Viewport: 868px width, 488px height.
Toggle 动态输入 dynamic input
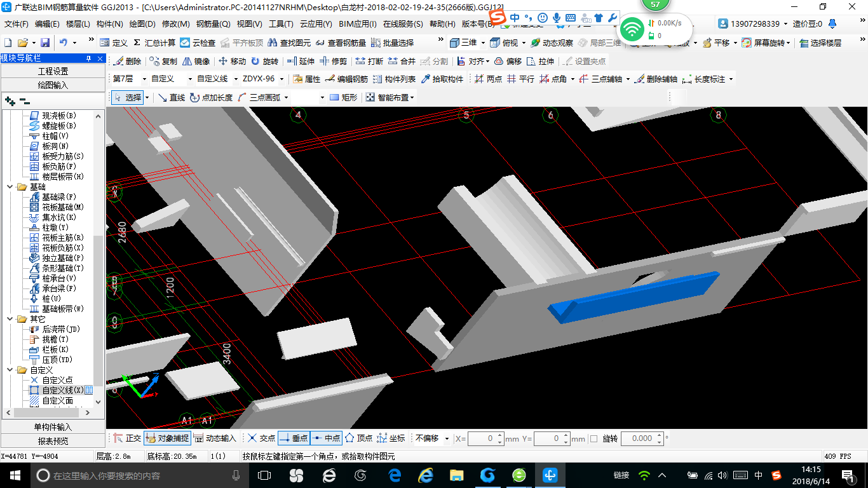(215, 438)
